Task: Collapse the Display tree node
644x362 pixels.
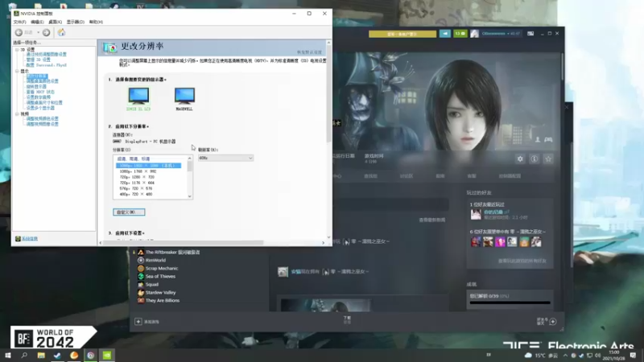Action: point(17,71)
